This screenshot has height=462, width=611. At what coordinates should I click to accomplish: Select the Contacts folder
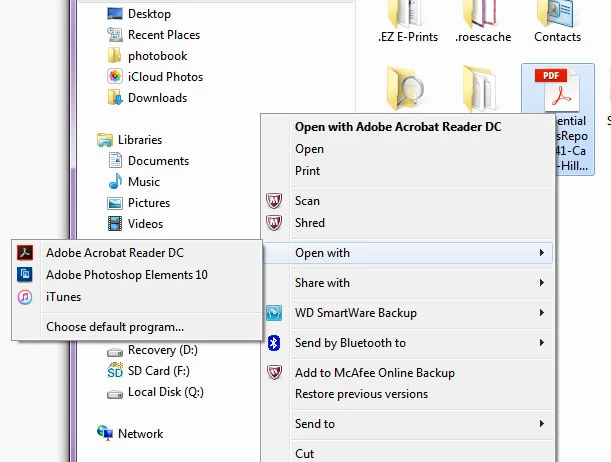click(x=557, y=21)
